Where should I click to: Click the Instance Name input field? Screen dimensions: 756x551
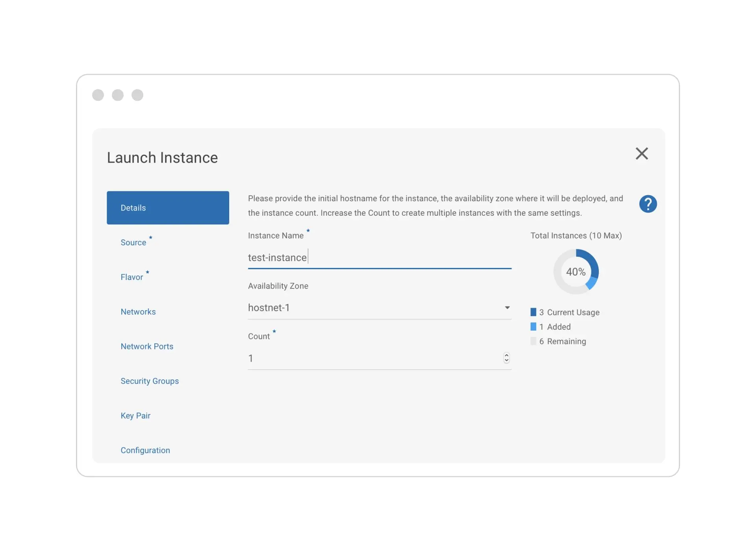[x=380, y=258]
